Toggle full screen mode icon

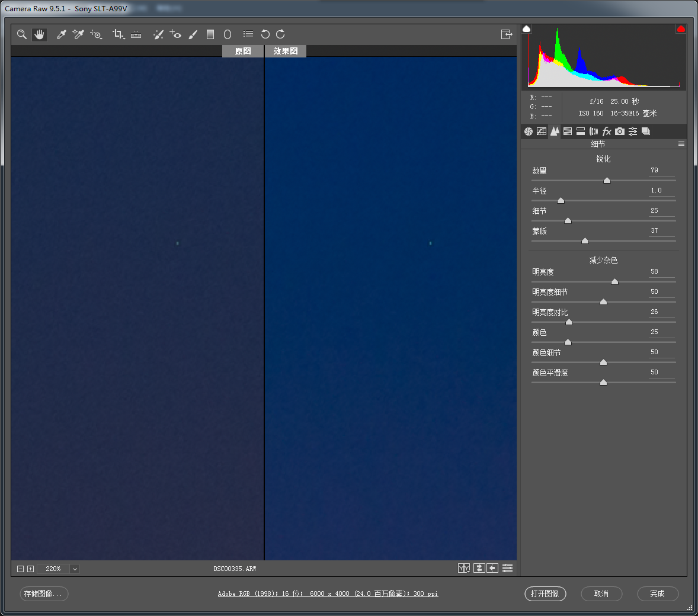[506, 34]
